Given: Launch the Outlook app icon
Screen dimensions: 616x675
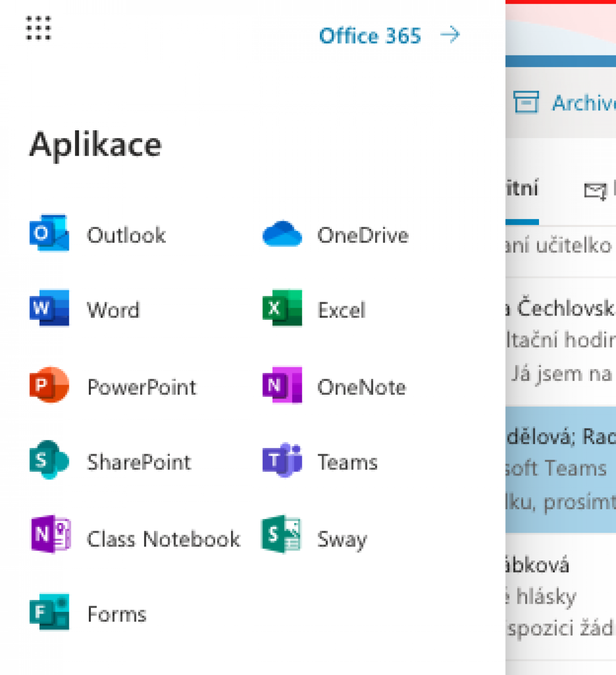Looking at the screenshot, I should (x=49, y=233).
